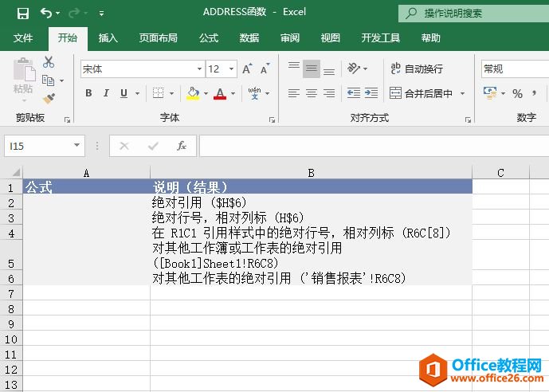Image resolution: width=549 pixels, height=392 pixels.
Task: Open font color palette arrow
Action: (x=233, y=93)
